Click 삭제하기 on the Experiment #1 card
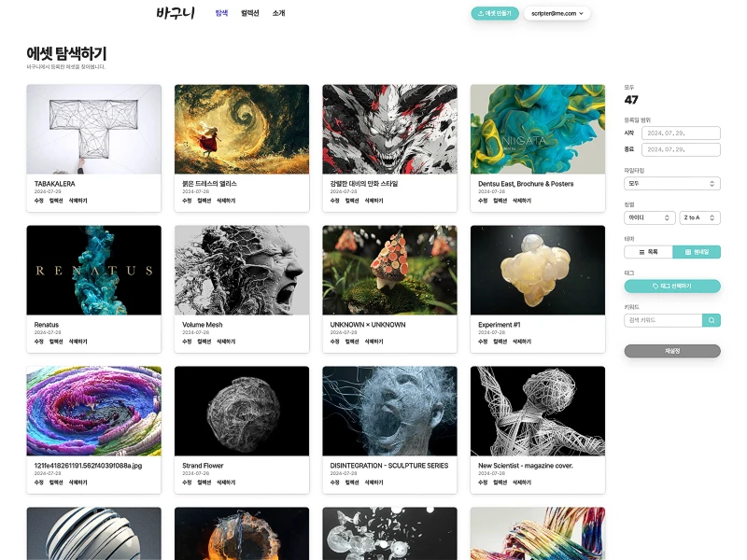 click(x=522, y=342)
